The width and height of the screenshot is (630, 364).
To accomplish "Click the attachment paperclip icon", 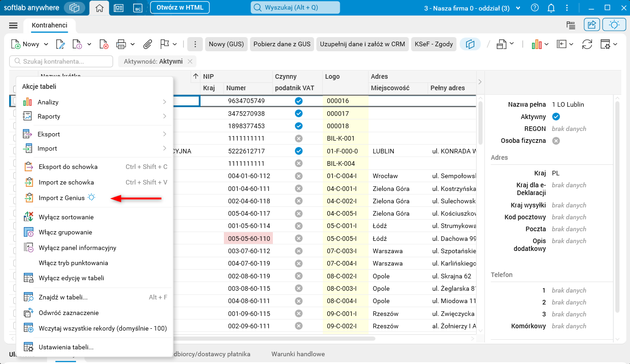I will click(147, 44).
